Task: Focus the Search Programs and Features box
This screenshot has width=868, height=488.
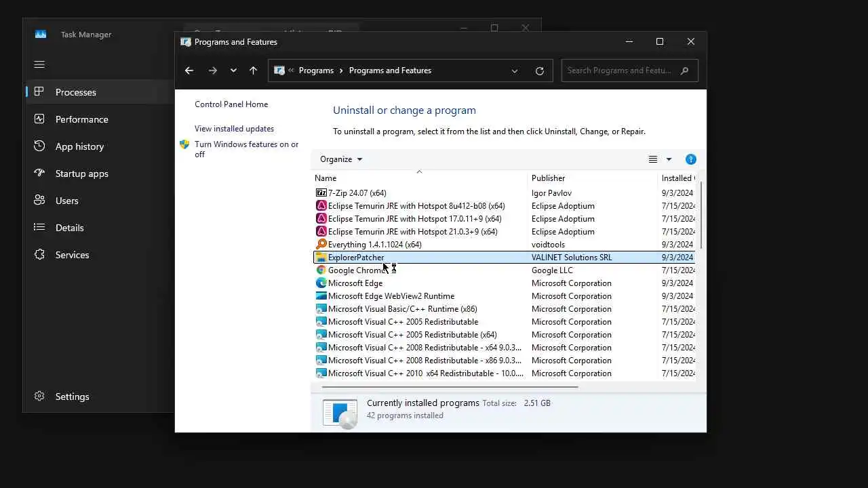Action: tap(629, 70)
